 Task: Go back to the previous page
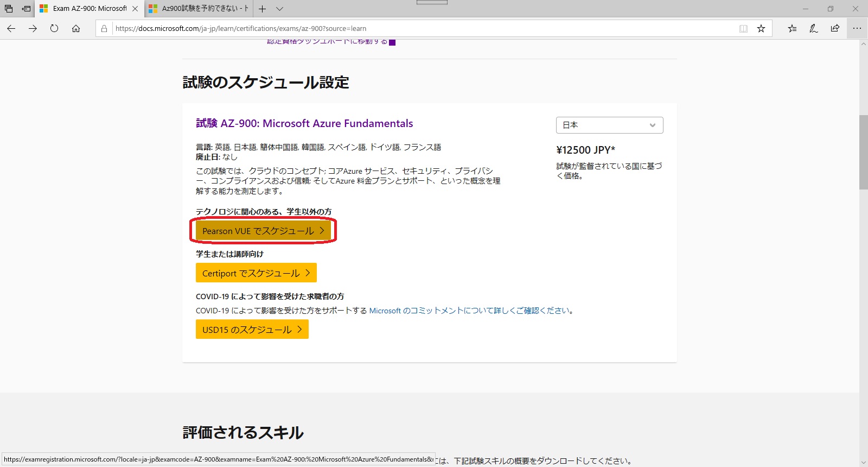click(11, 28)
